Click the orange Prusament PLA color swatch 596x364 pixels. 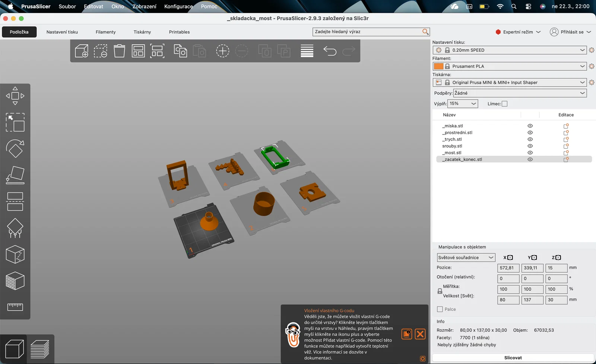438,66
